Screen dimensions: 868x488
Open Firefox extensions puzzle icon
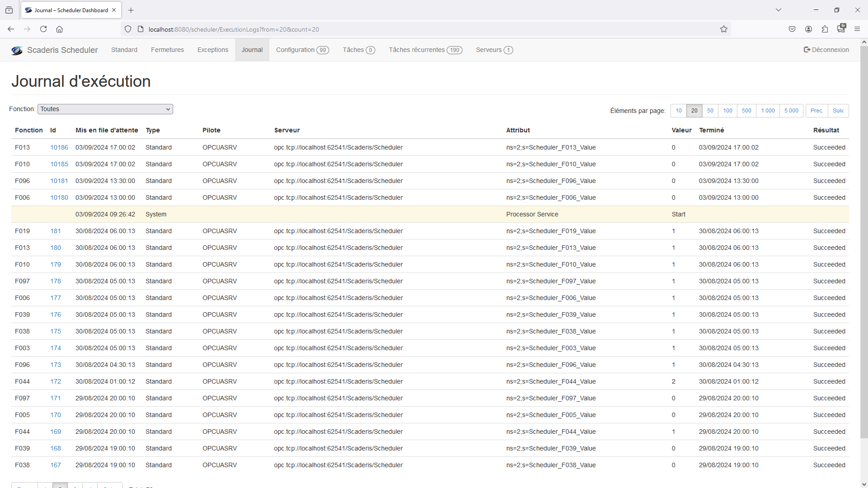[825, 29]
